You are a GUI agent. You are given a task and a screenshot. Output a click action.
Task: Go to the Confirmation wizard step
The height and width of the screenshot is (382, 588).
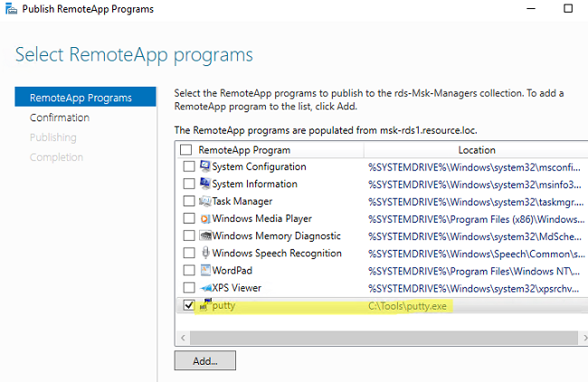[60, 118]
